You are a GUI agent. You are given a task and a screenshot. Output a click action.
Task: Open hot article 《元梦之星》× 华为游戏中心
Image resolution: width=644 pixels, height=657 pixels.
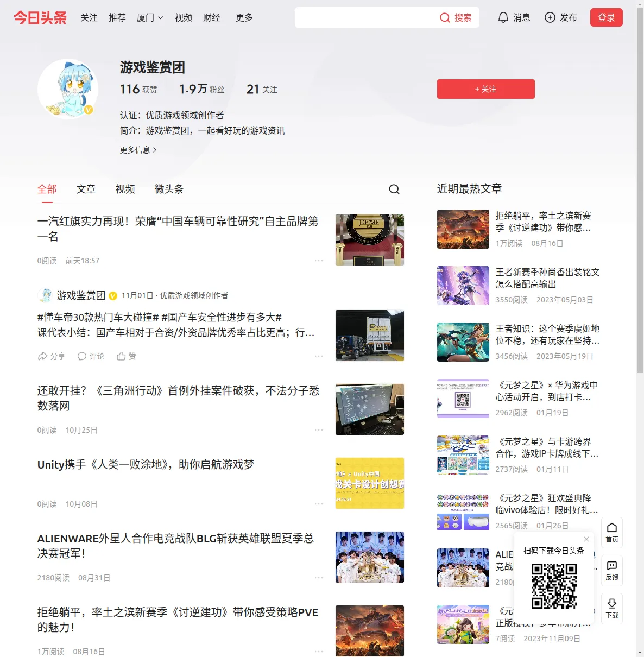coord(547,391)
